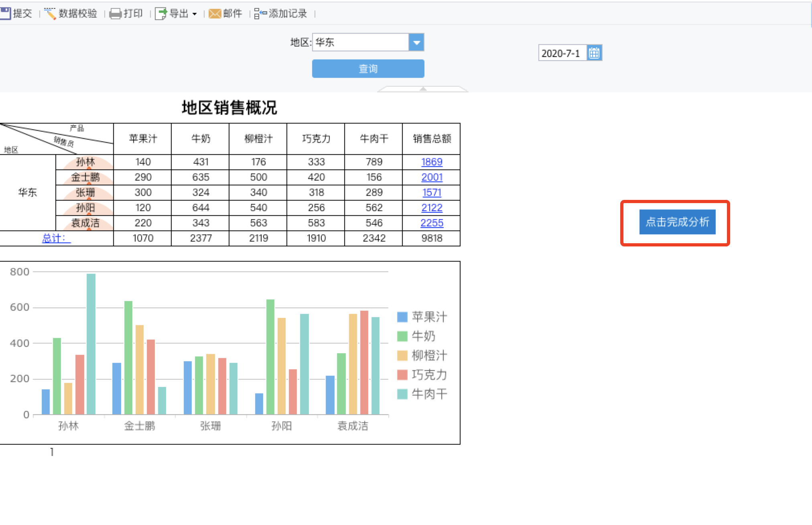This screenshot has height=525, width=812.
Task: Click the Add Record (添加记录) icon
Action: tap(260, 14)
